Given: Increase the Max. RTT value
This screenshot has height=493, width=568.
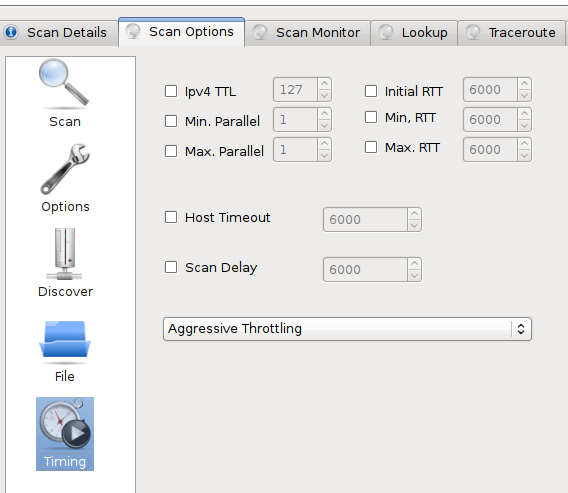Looking at the screenshot, I should tap(524, 144).
